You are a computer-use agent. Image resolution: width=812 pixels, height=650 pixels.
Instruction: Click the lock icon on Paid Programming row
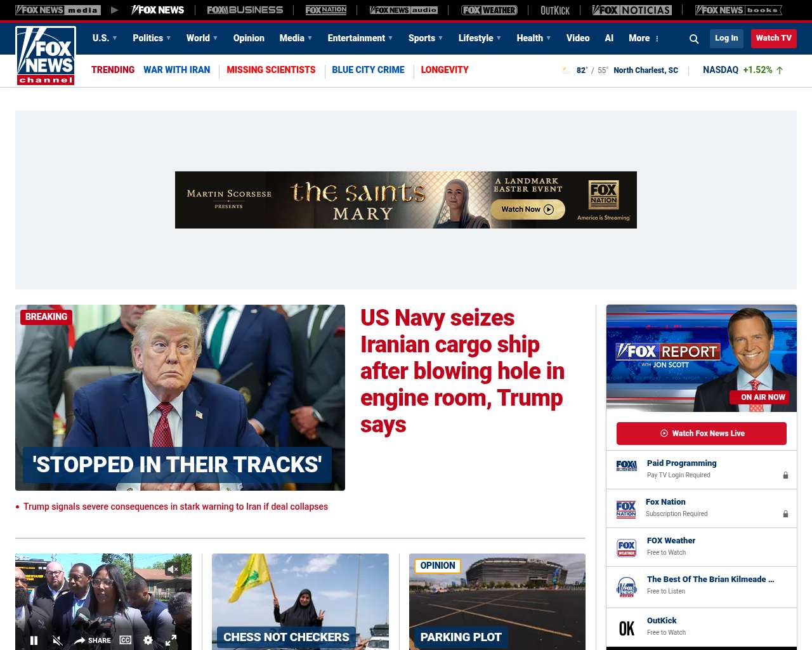coord(785,475)
